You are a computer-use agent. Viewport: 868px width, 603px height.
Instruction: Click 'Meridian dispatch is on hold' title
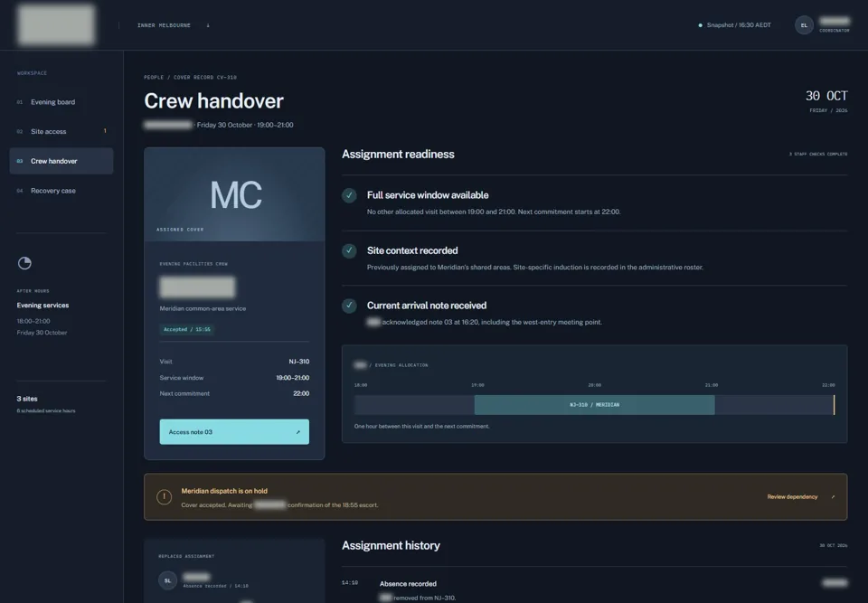(x=224, y=491)
